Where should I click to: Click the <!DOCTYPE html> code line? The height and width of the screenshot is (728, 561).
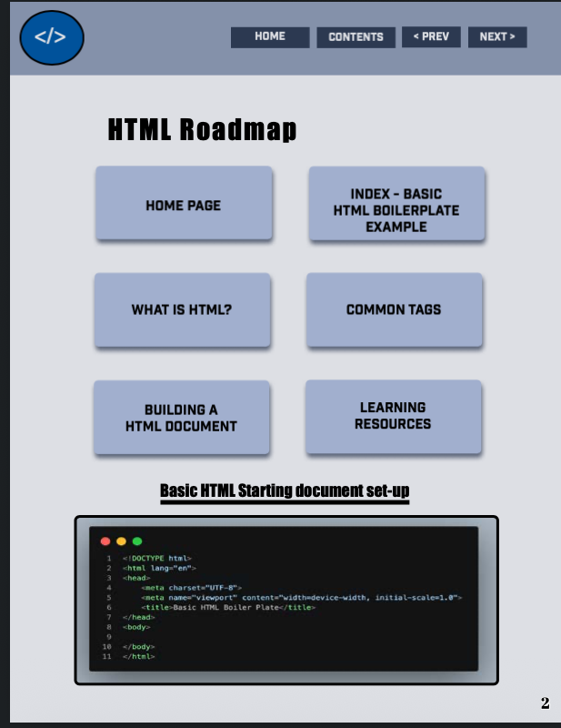156,558
